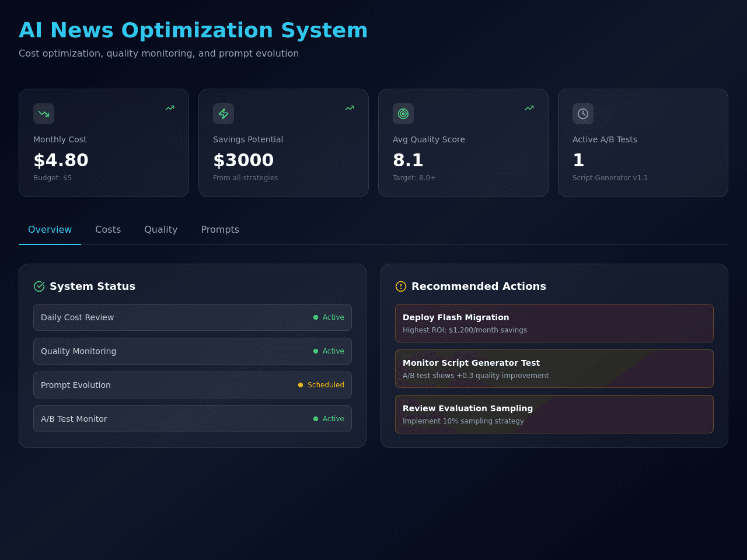Image resolution: width=747 pixels, height=560 pixels.
Task: Click the upward trend arrow on Monthly Cost card
Action: [170, 108]
